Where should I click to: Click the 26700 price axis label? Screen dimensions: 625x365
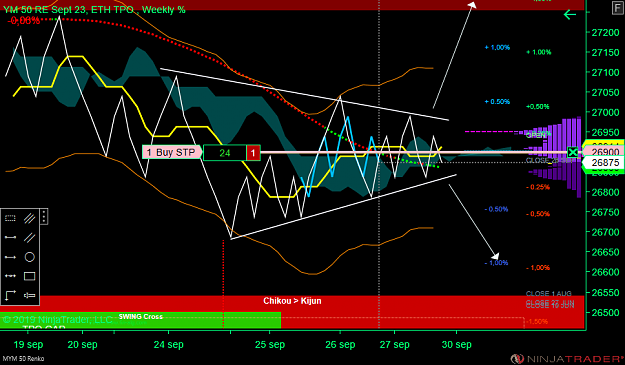pos(605,232)
